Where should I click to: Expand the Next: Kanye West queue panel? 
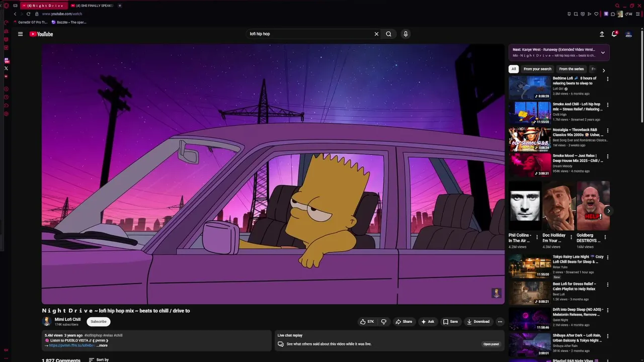(x=603, y=52)
